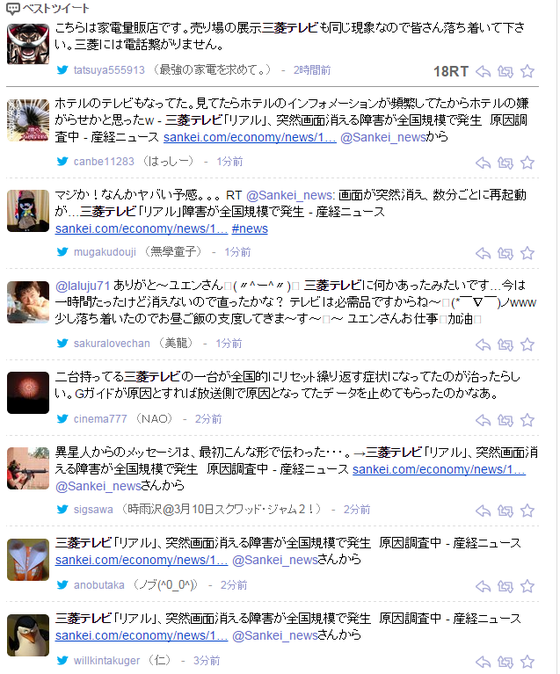Open sankei.com link in anobutaka tweet
Image resolution: width=560 pixels, height=674 pixels.
tap(141, 560)
